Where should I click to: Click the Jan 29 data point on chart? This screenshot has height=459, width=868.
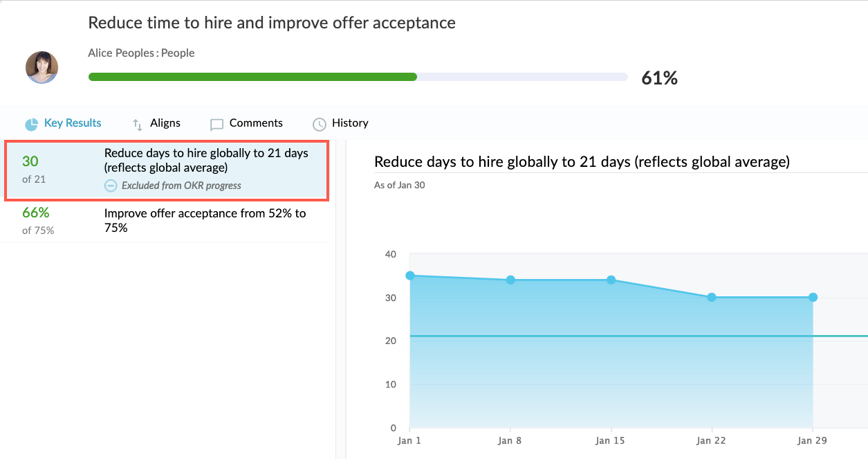click(813, 297)
